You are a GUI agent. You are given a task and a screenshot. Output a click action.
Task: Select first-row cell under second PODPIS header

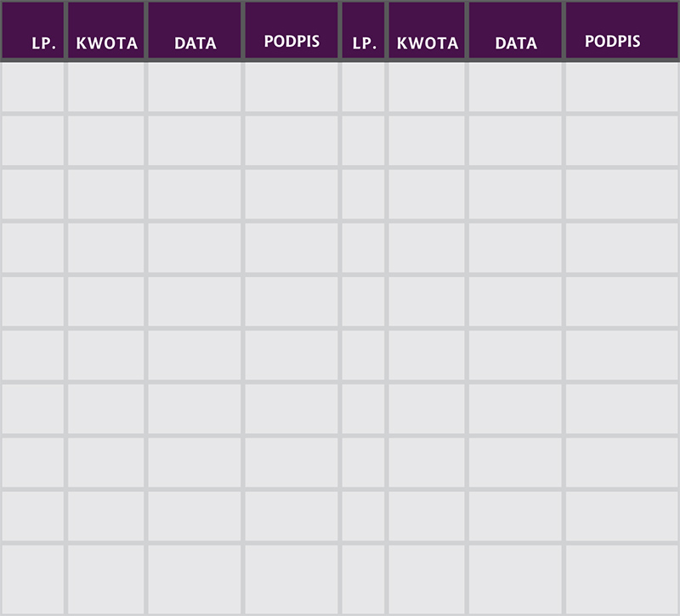pos(621,88)
